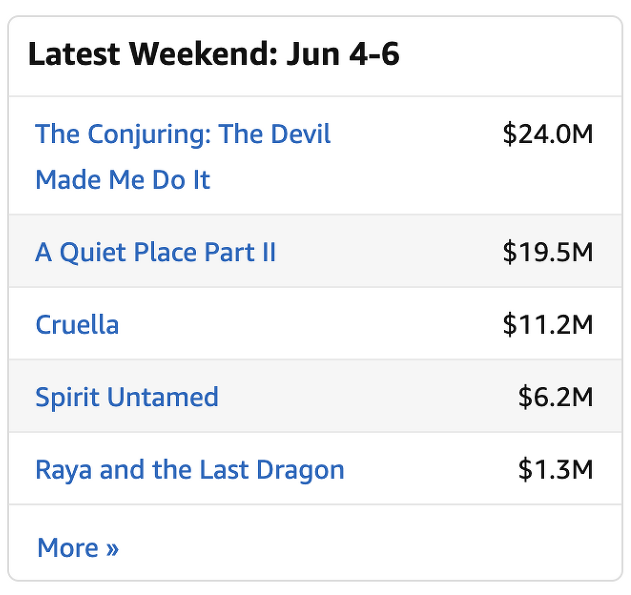Click the $11.2M gross for Cruella
The height and width of the screenshot is (595, 631).
click(x=548, y=324)
